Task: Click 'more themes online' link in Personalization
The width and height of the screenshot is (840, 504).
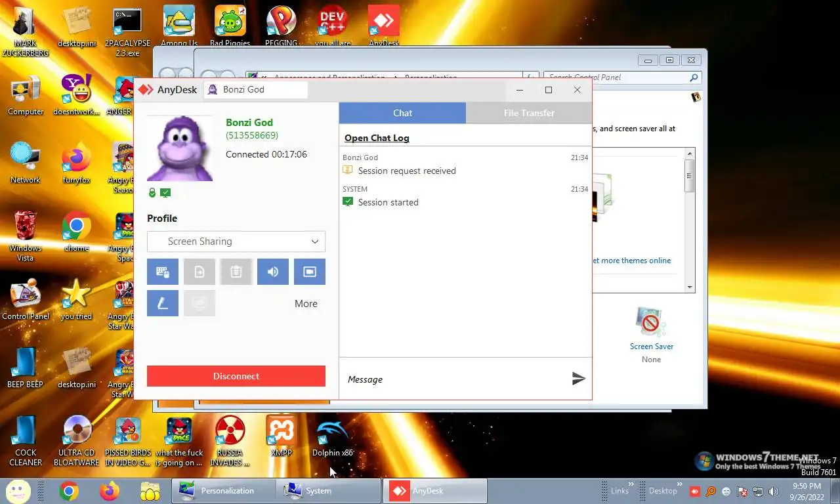Action: point(631,261)
